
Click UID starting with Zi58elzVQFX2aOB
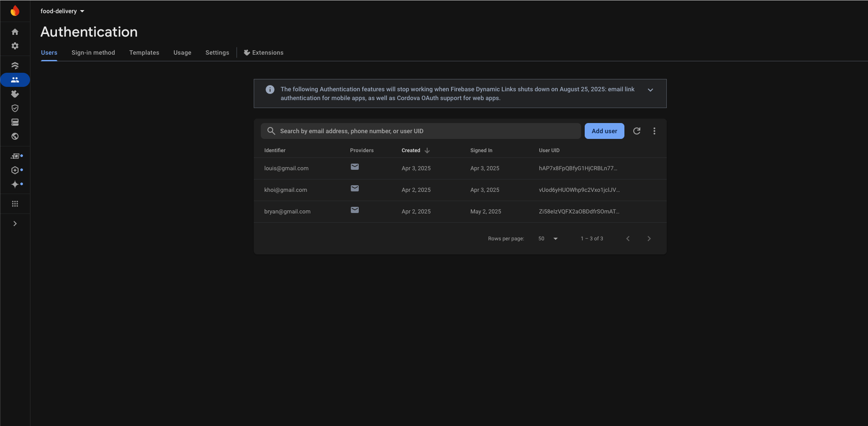pos(579,212)
